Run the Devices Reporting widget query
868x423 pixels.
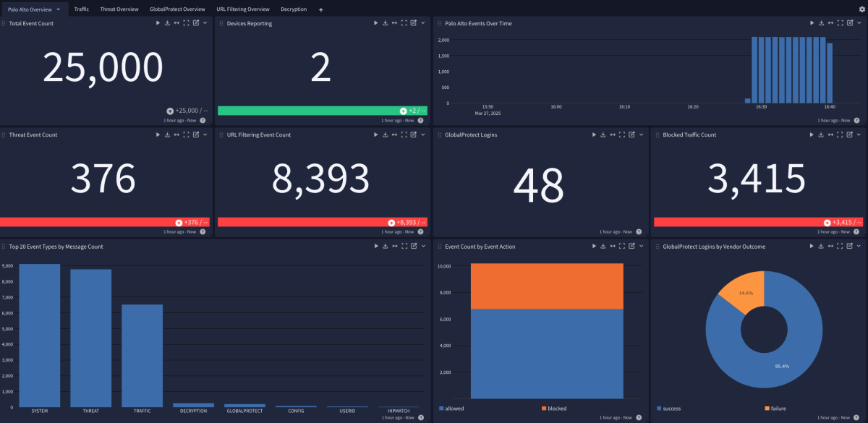[x=375, y=23]
